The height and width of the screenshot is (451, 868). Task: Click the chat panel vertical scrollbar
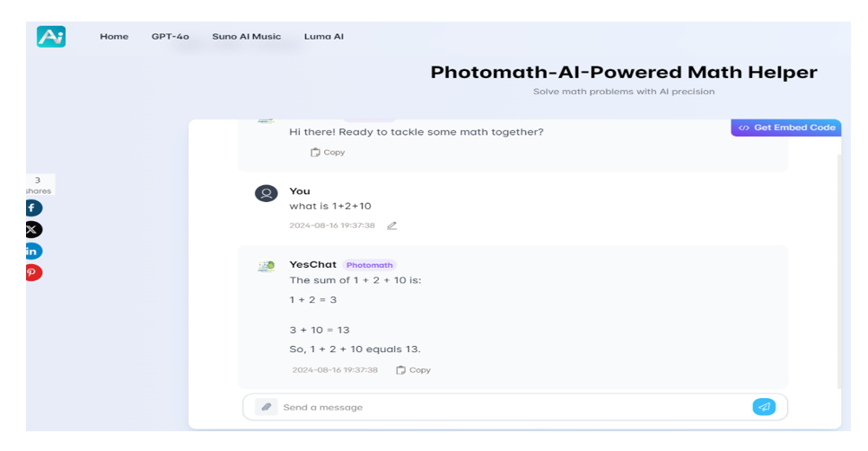pyautogui.click(x=840, y=270)
